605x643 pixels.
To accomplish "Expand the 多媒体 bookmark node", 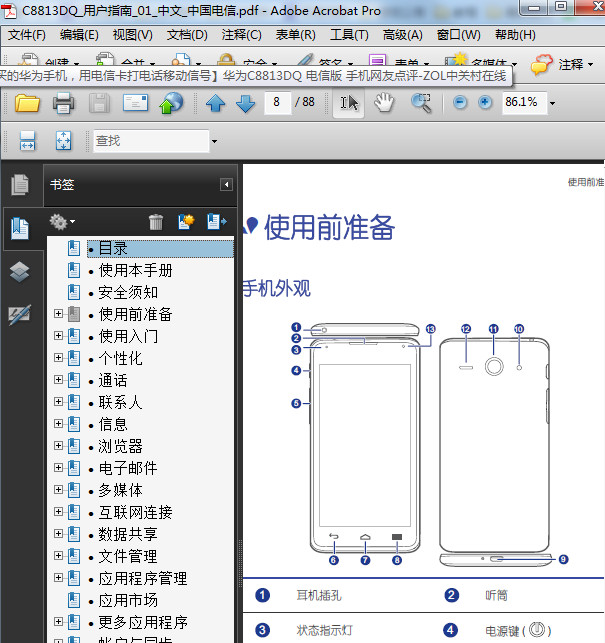I will pyautogui.click(x=58, y=490).
